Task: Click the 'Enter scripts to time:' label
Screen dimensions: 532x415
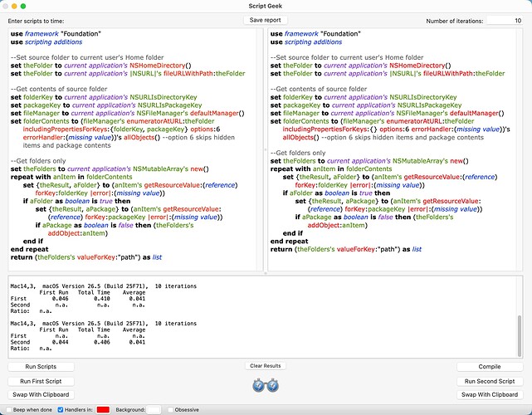Action: click(36, 21)
